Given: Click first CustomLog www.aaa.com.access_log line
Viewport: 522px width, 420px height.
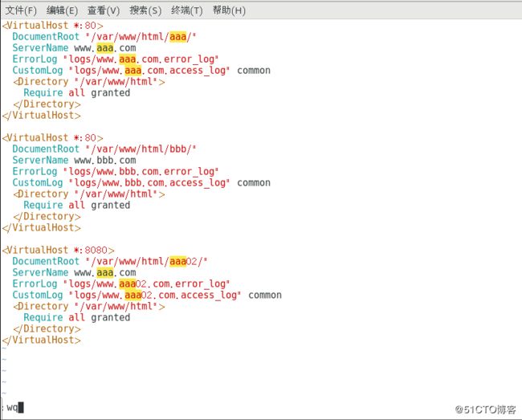Looking at the screenshot, I should [x=141, y=71].
